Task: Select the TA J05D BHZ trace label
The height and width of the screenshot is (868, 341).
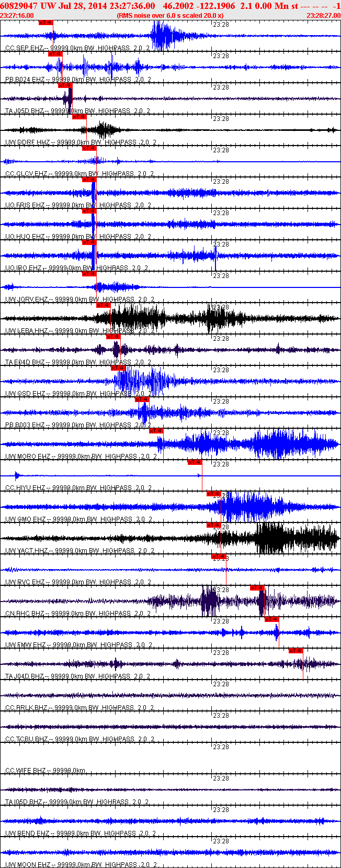Action: click(x=77, y=111)
